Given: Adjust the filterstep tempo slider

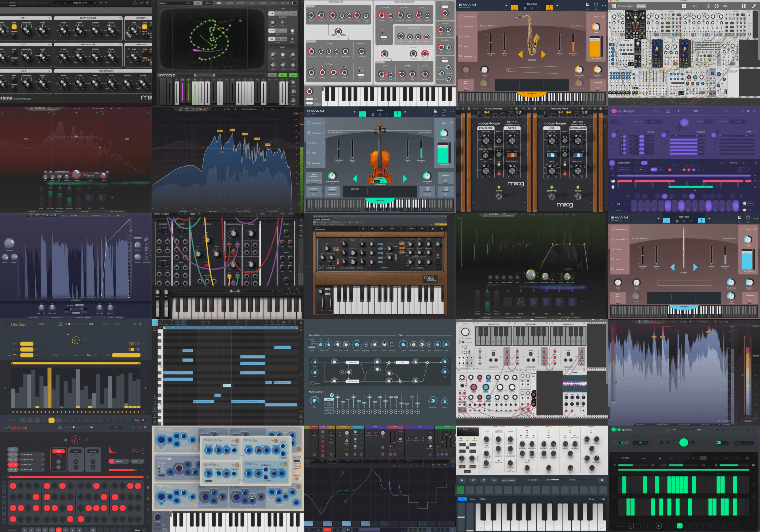Looking at the screenshot, I should click(75, 324).
